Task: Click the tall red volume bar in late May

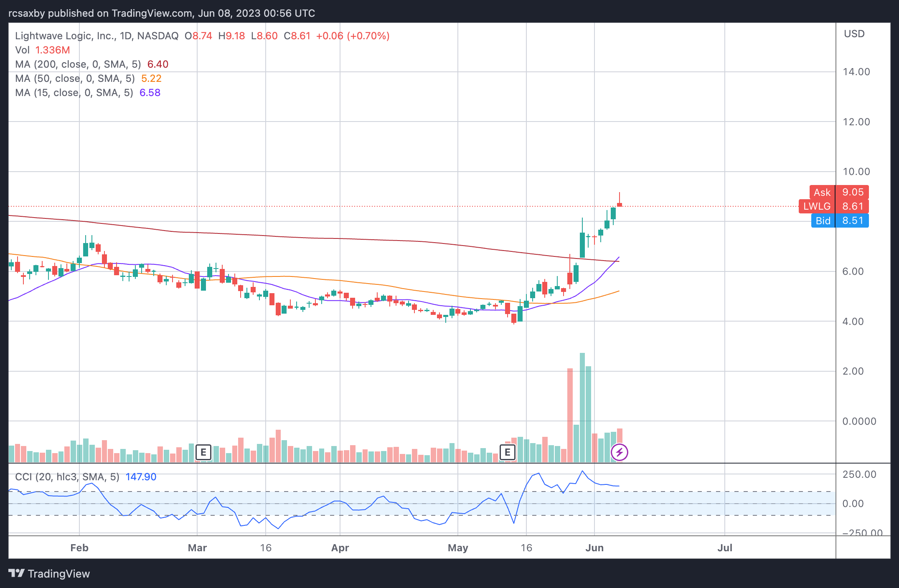Action: 570,415
